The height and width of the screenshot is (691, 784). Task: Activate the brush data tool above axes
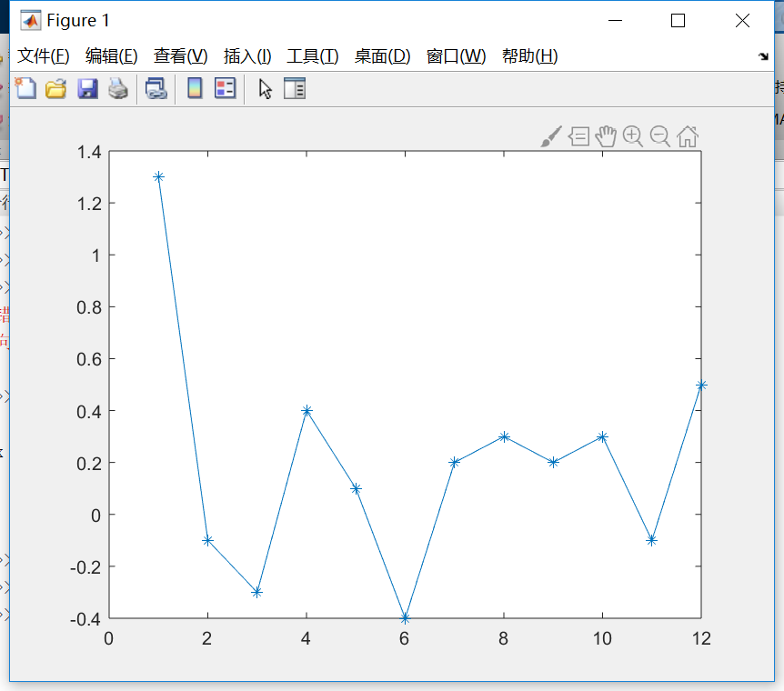point(551,136)
